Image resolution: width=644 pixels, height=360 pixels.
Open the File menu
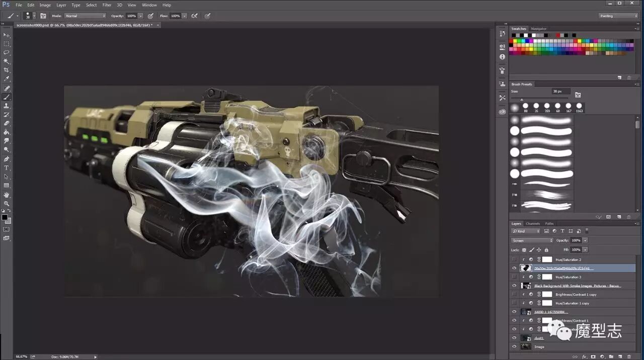19,5
